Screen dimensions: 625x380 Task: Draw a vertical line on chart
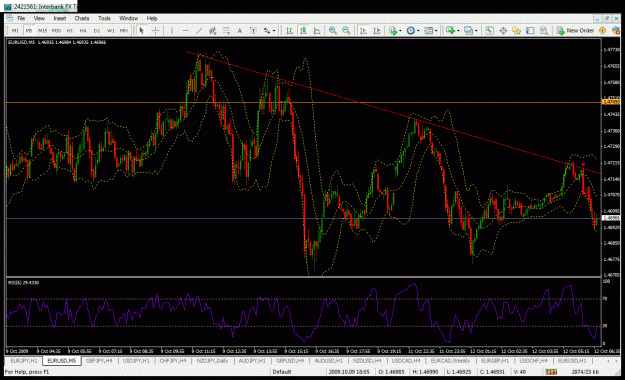[172, 31]
